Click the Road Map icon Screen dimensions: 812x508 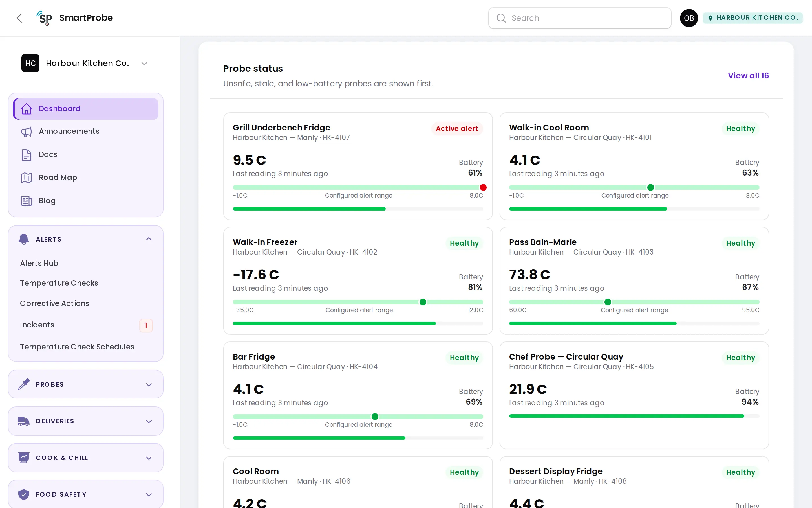27,178
